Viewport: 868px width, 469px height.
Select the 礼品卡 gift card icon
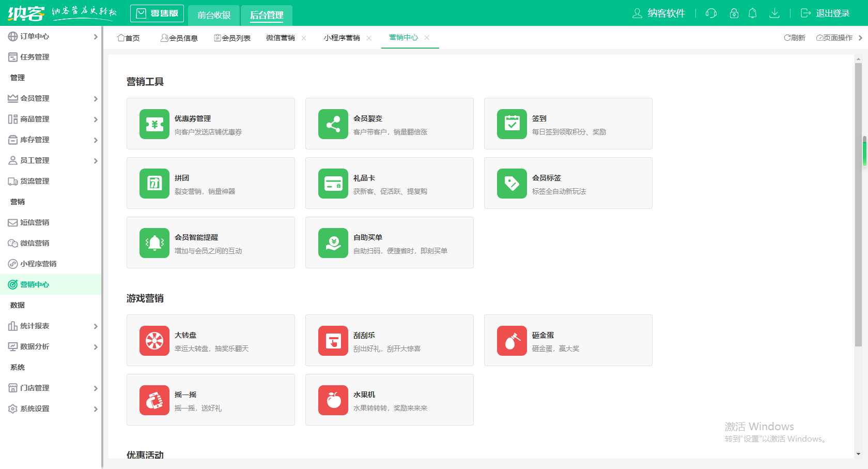tap(333, 184)
